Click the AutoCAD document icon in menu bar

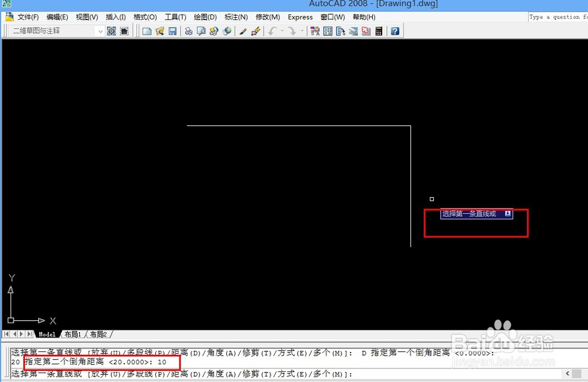[9, 17]
